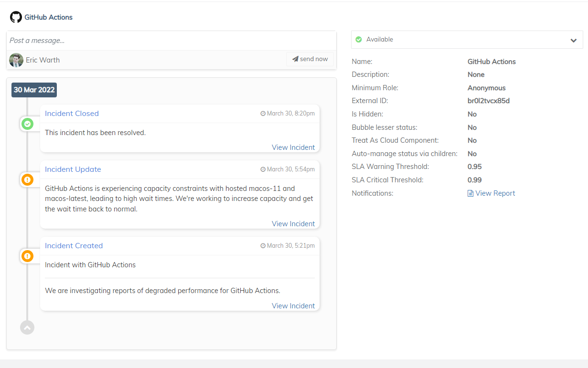Image resolution: width=588 pixels, height=368 pixels.
Task: Open the Incident Closed heading
Action: point(72,114)
